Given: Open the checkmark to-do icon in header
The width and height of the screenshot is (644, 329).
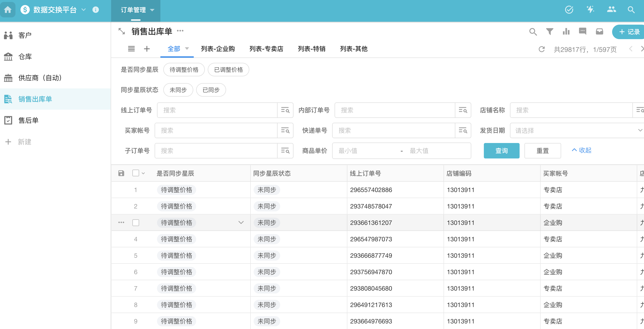Looking at the screenshot, I should pos(569,10).
